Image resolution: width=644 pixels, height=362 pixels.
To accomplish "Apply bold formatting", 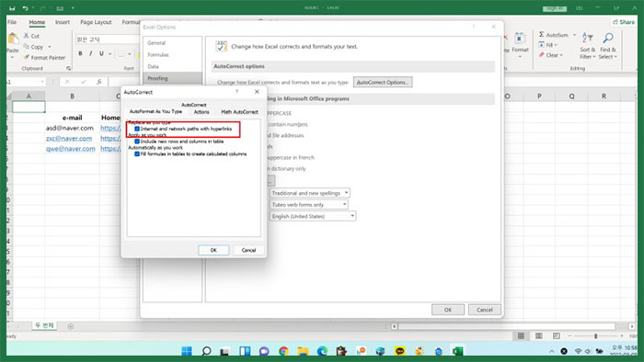I will tap(81, 53).
